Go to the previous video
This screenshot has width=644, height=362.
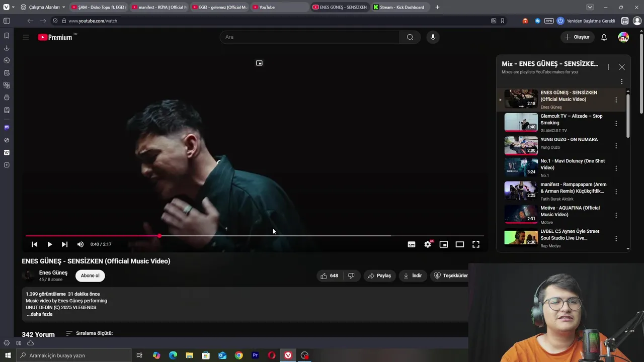point(34,244)
